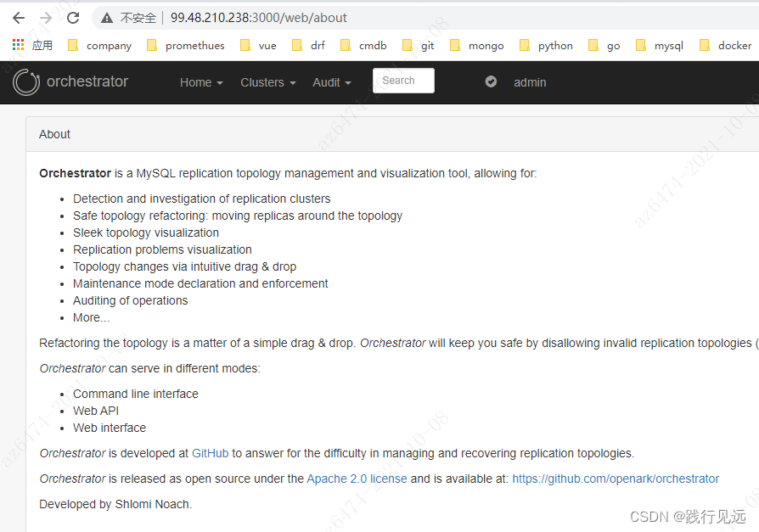Click the 'More...' list item
Screen dimensions: 759x532
(91, 317)
